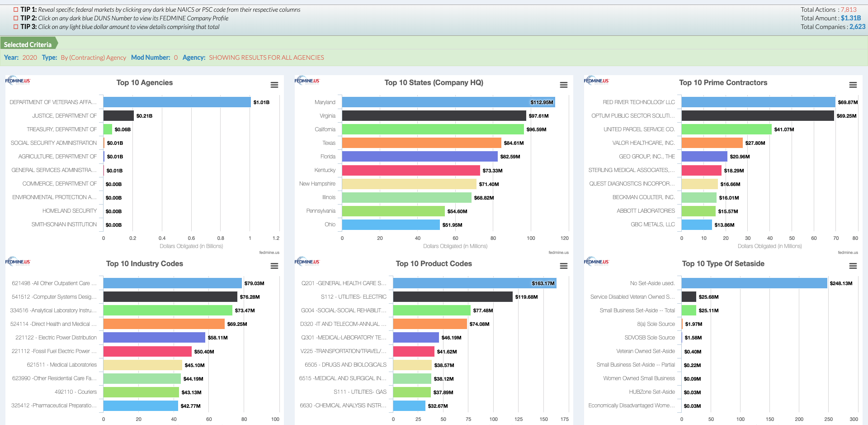Image resolution: width=868 pixels, height=425 pixels.
Task: Click the S112 Utilities Electric $119.68M bar
Action: [453, 297]
